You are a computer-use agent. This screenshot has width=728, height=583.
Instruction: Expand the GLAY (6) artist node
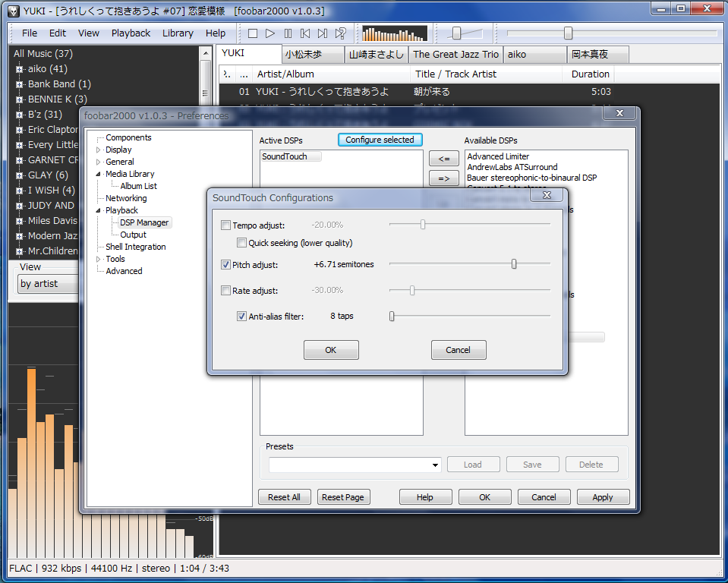click(19, 175)
